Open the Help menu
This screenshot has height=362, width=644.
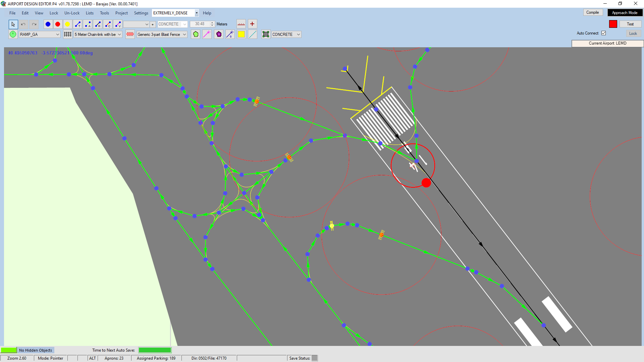point(207,13)
